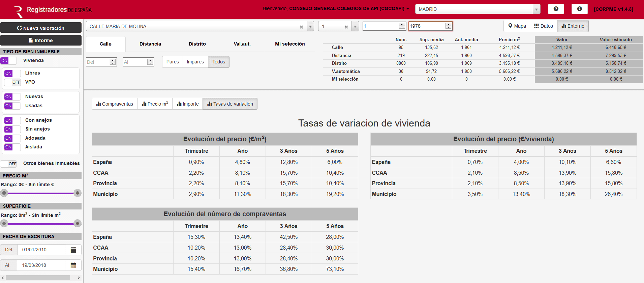Image resolution: width=644 pixels, height=283 pixels.
Task: Filter by Pares numbers
Action: click(173, 62)
